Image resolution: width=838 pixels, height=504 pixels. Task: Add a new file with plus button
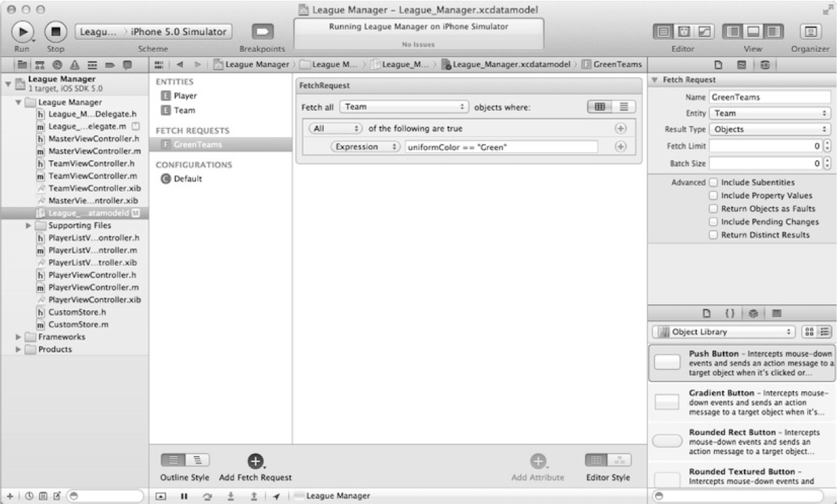[x=8, y=496]
